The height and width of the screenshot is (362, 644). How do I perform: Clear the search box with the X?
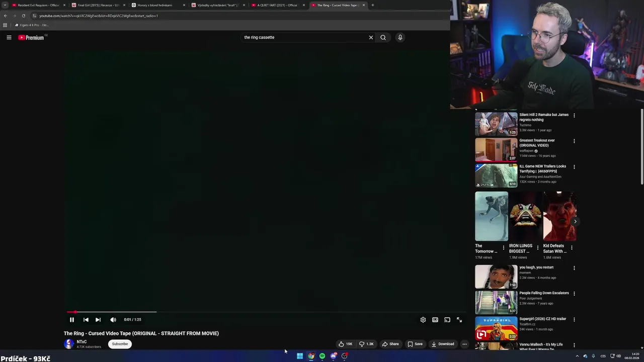[x=371, y=37]
